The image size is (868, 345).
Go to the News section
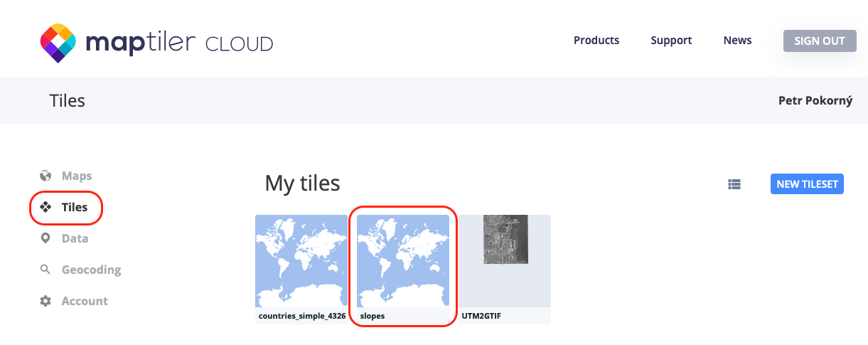tap(737, 41)
